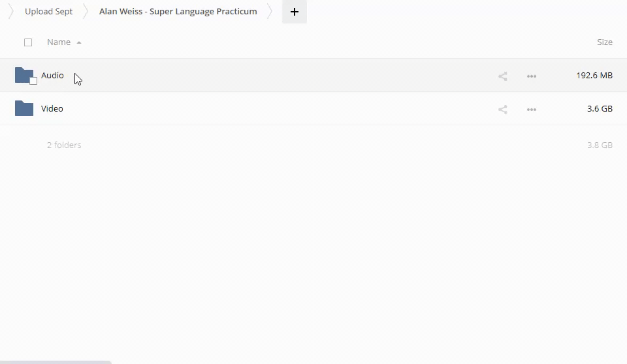Click the Video folder icon
The image size is (627, 364).
(24, 108)
